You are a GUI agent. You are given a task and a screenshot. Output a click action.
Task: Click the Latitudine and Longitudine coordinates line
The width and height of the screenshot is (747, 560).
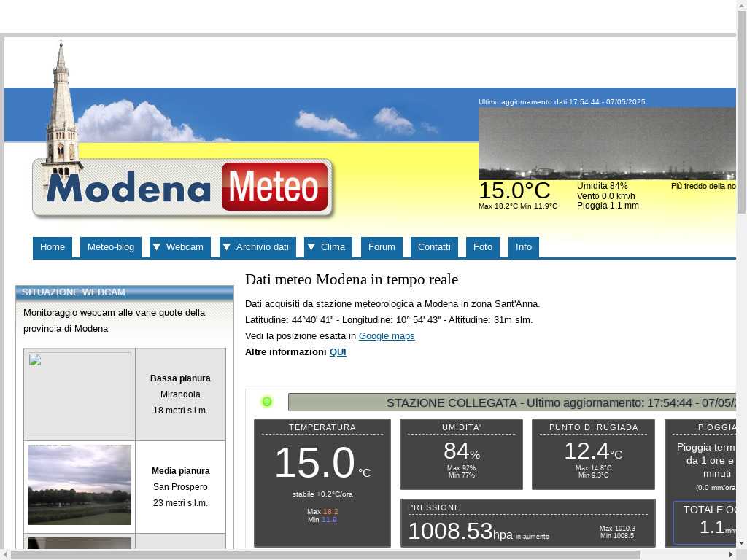tap(389, 320)
